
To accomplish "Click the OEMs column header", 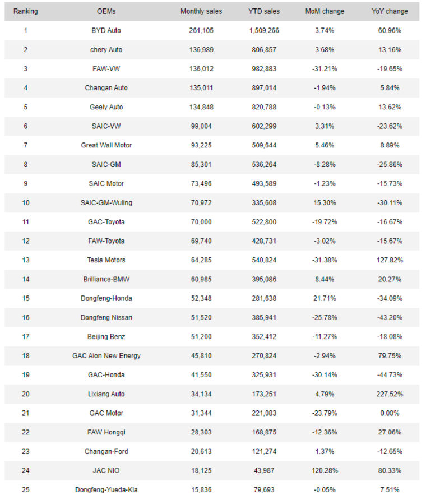I will [x=106, y=12].
